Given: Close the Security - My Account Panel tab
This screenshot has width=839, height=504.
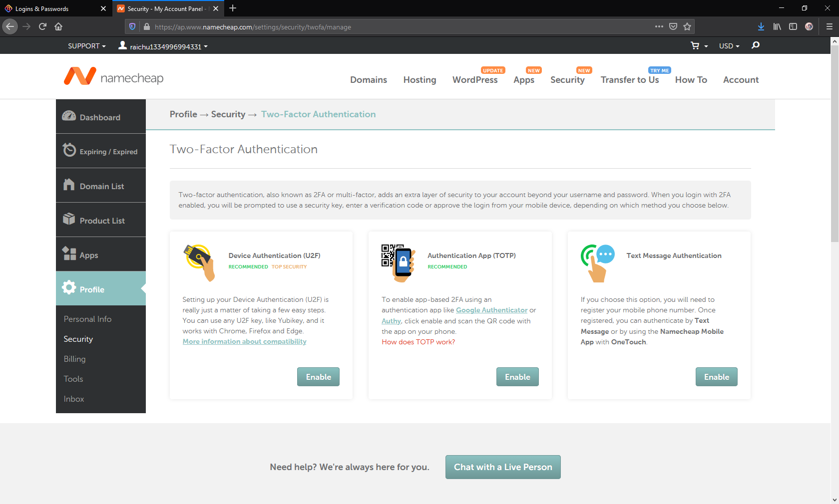Looking at the screenshot, I should [x=216, y=8].
